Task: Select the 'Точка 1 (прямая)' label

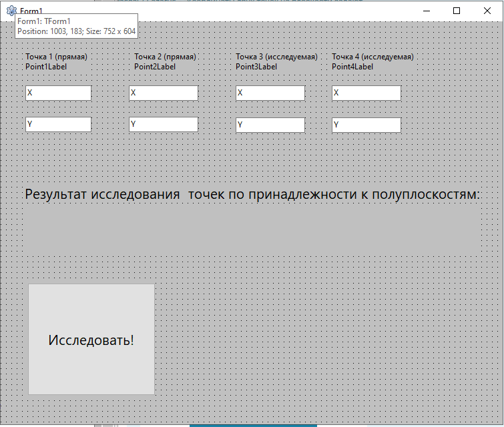Action: (56, 57)
